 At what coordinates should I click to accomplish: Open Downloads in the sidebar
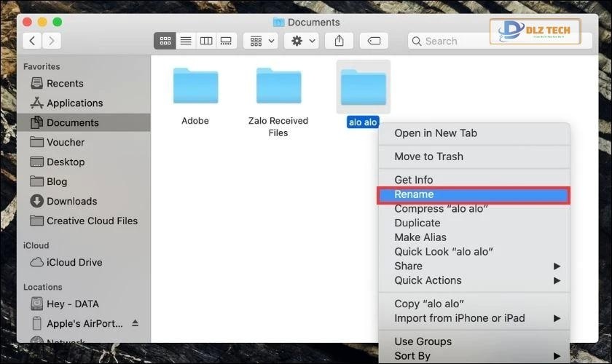(71, 201)
